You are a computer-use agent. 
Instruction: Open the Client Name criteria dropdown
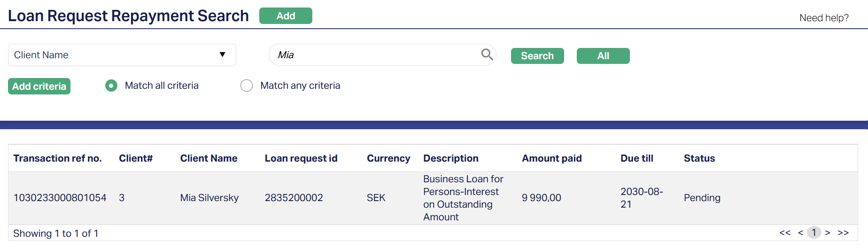click(122, 55)
